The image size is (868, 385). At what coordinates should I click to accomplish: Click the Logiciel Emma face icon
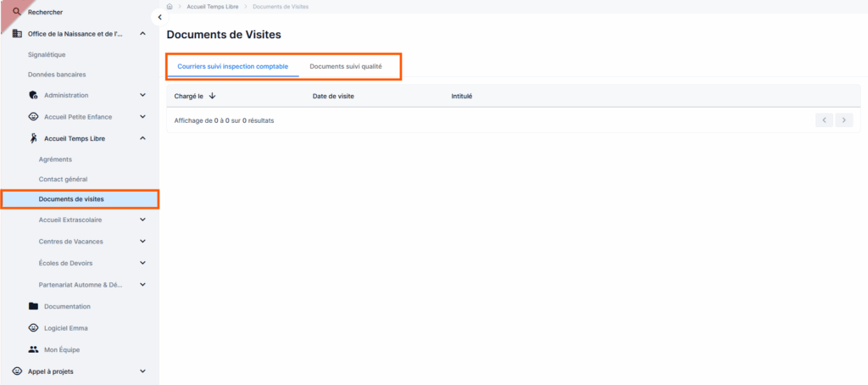click(33, 328)
